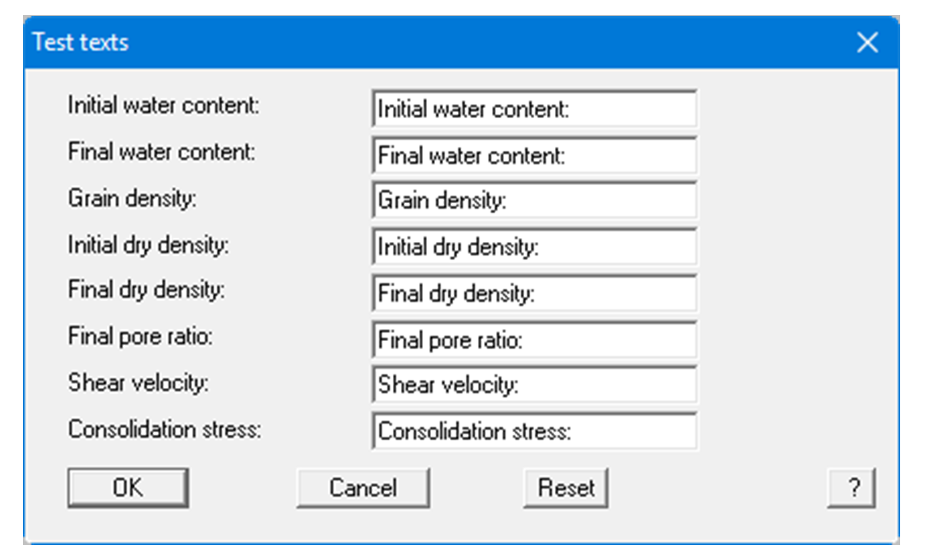Select the Grain density text box
This screenshot has height=560, width=943.
coord(536,201)
